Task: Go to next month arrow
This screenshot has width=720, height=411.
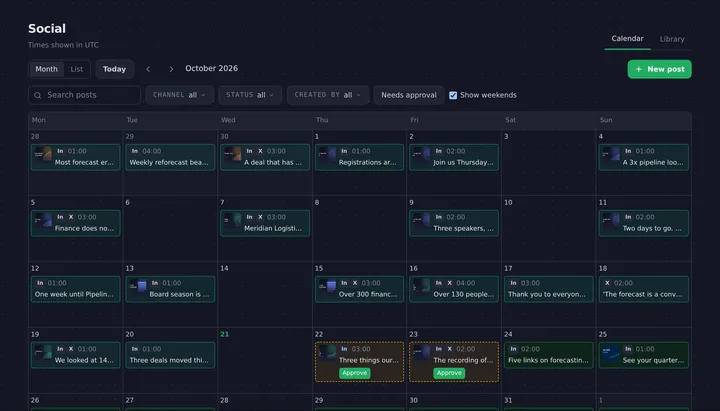Action: pyautogui.click(x=171, y=69)
